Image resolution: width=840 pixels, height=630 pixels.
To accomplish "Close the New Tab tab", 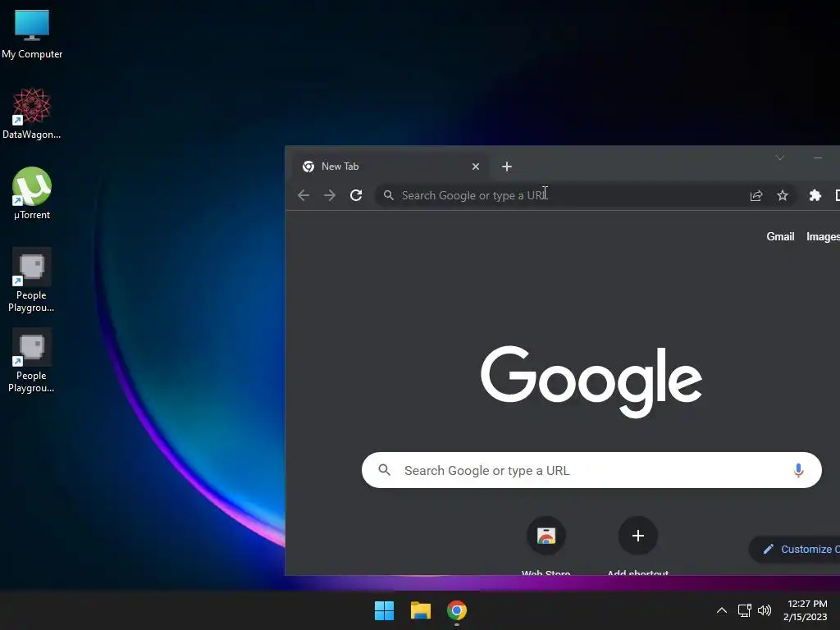I will point(475,167).
